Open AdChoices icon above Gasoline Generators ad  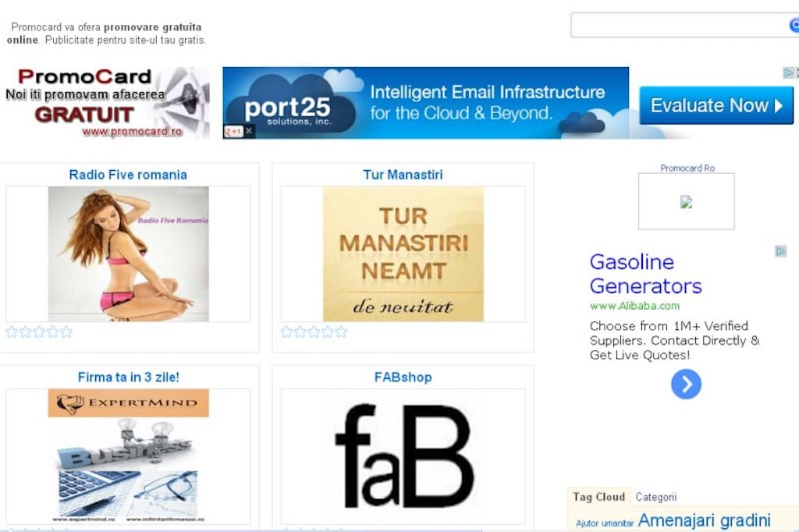point(780,251)
